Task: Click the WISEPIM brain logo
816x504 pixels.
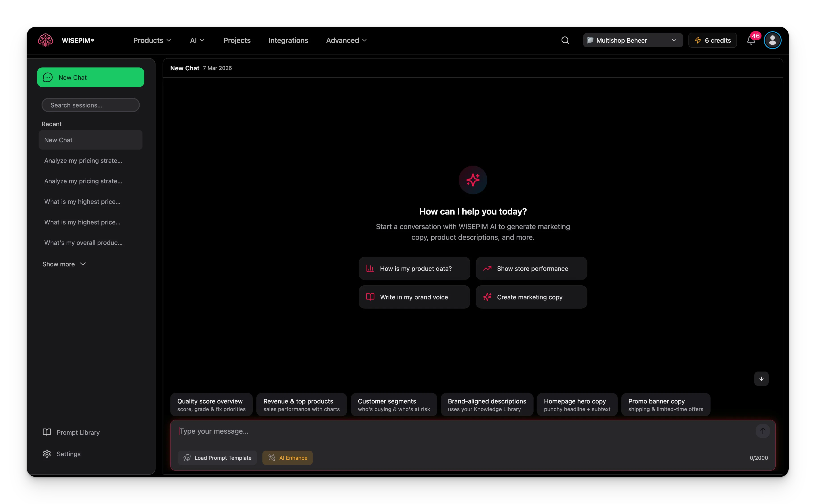Action: click(x=45, y=40)
